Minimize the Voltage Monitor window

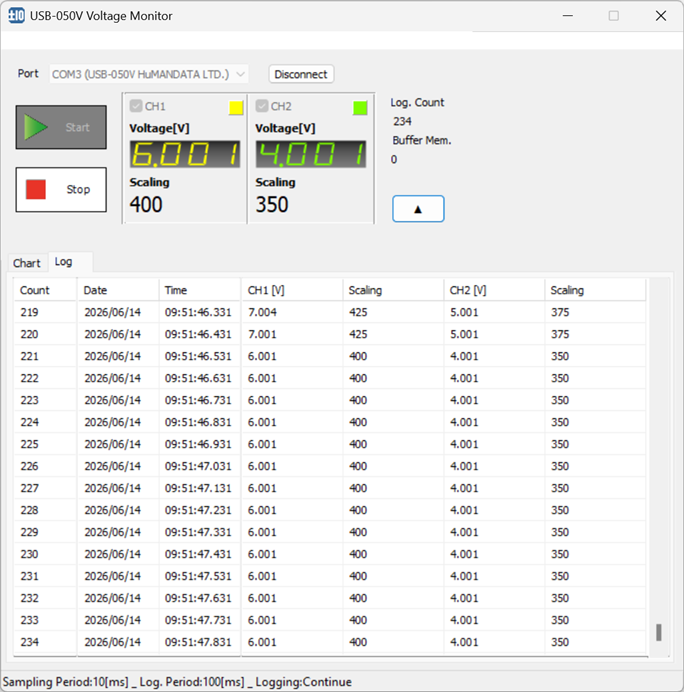click(x=568, y=16)
